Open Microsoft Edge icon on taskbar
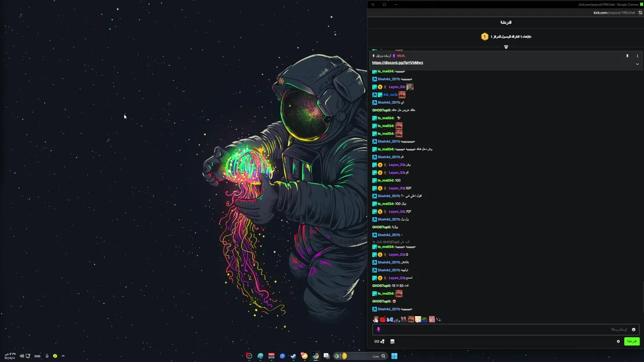The height and width of the screenshot is (362, 644). pyautogui.click(x=260, y=356)
